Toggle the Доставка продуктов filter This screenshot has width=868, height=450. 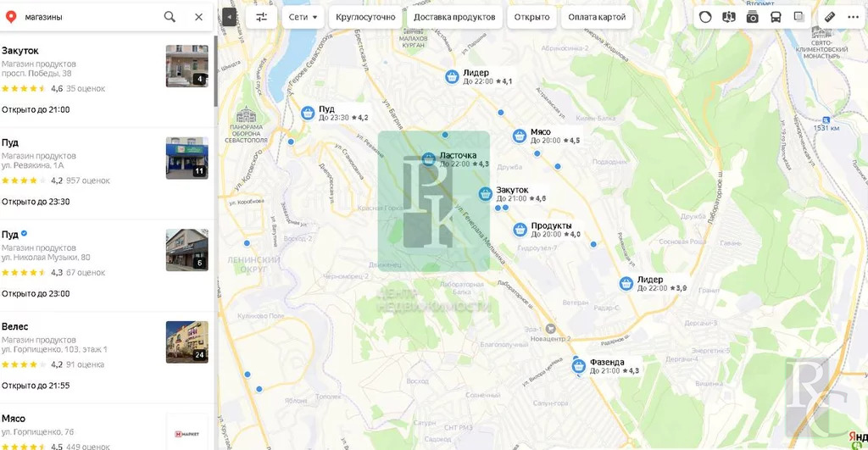pos(454,17)
